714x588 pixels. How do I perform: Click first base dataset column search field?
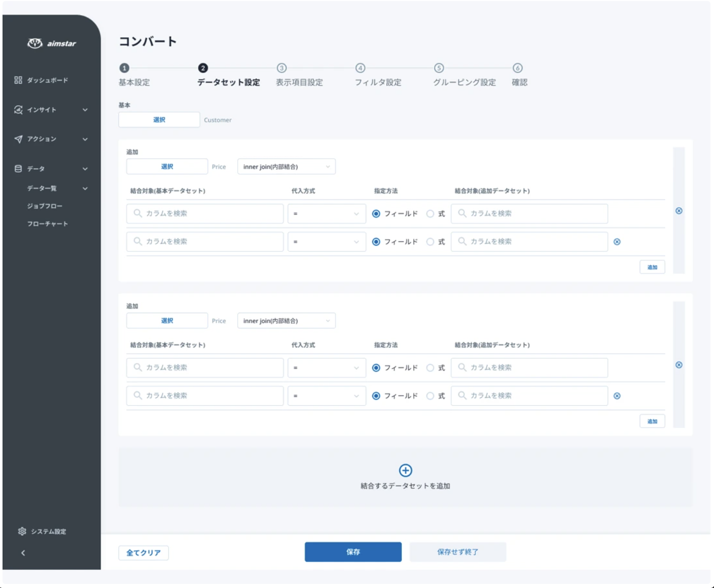click(205, 214)
